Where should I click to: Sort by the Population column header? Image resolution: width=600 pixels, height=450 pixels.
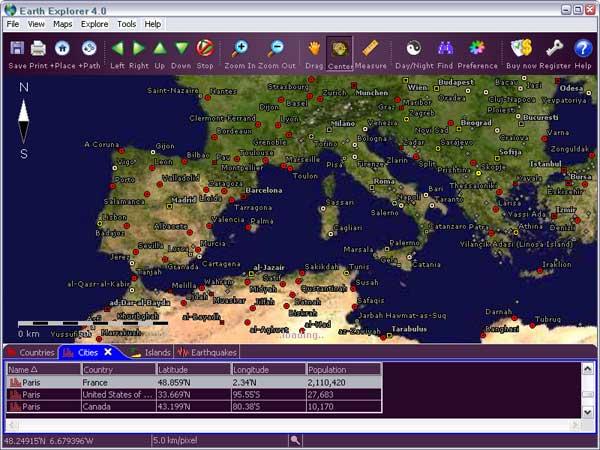coord(344,370)
